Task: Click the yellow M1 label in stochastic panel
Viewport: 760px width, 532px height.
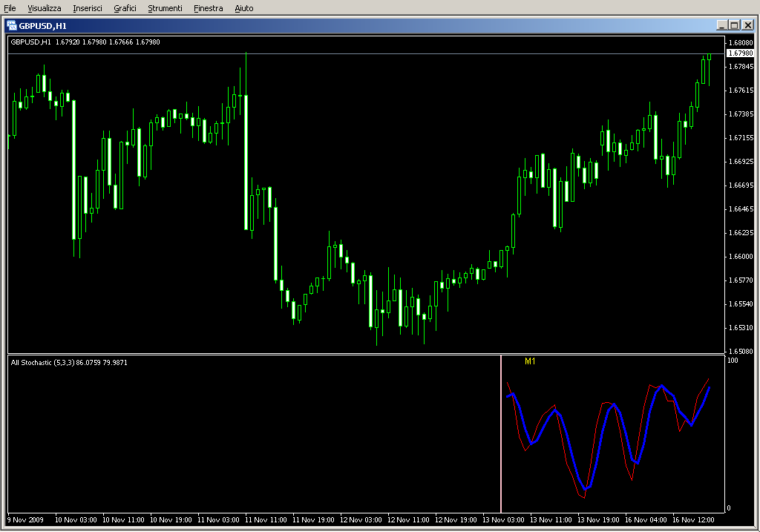Action: (x=530, y=361)
